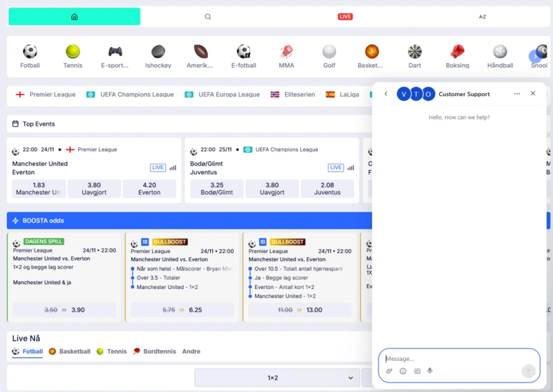This screenshot has width=553, height=392.
Task: Bet on Manchester United at 1.83
Action: tap(39, 189)
